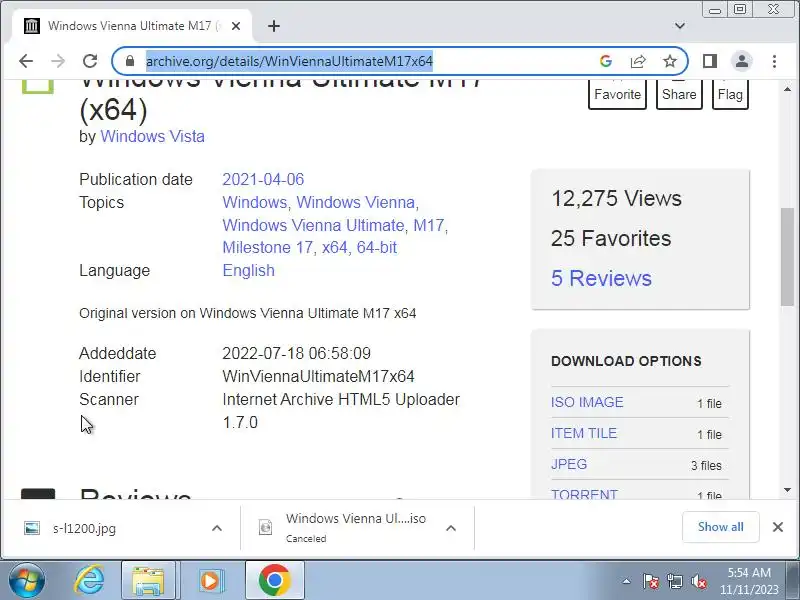This screenshot has height=600, width=800.
Task: Click the 12,275 Views text
Action: click(x=616, y=198)
